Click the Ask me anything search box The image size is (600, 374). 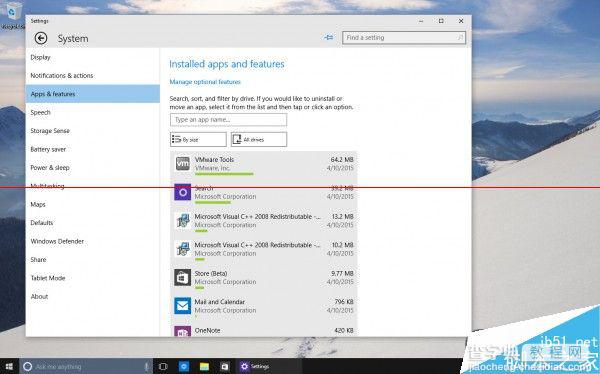(86, 366)
